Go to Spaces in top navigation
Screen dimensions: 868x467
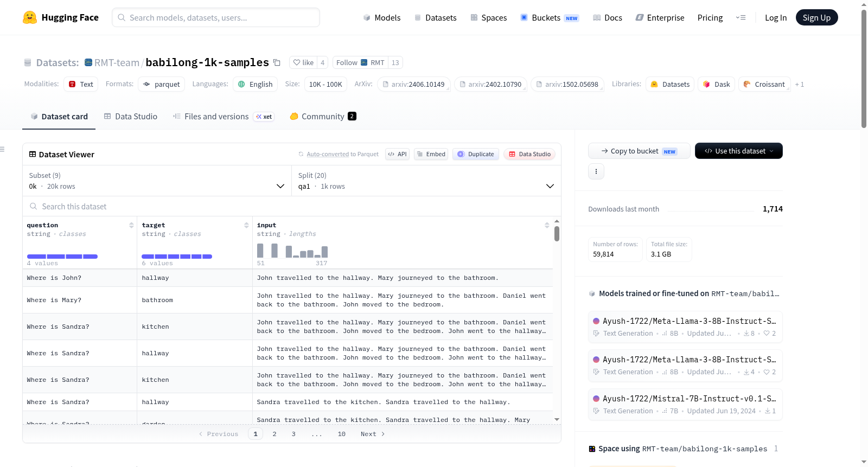(489, 17)
